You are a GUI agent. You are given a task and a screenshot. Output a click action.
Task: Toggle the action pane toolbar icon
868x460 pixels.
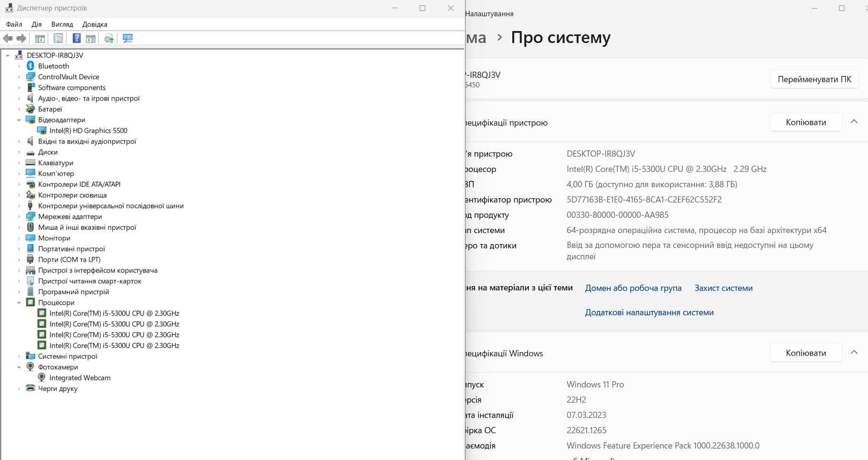(x=91, y=39)
